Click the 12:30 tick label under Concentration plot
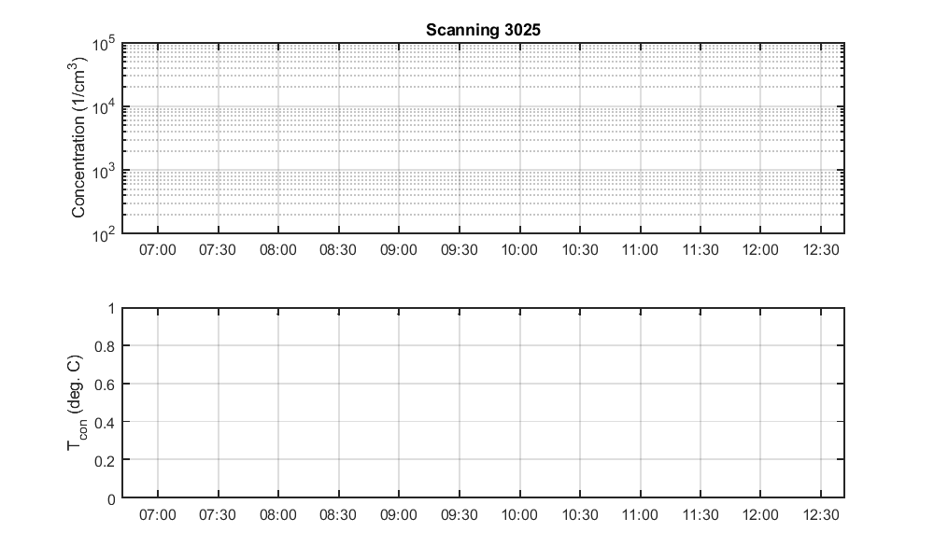The height and width of the screenshot is (560, 934). [x=821, y=250]
